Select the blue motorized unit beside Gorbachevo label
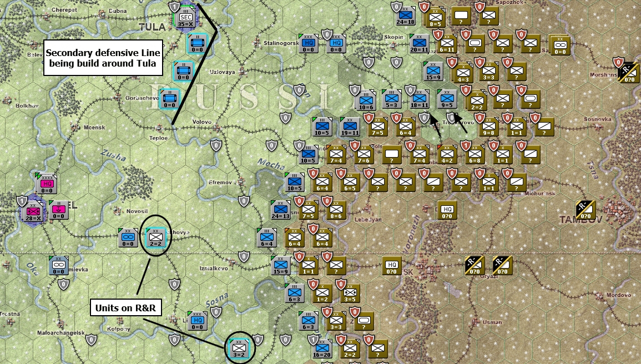The width and height of the screenshot is (641, 364). (169, 99)
